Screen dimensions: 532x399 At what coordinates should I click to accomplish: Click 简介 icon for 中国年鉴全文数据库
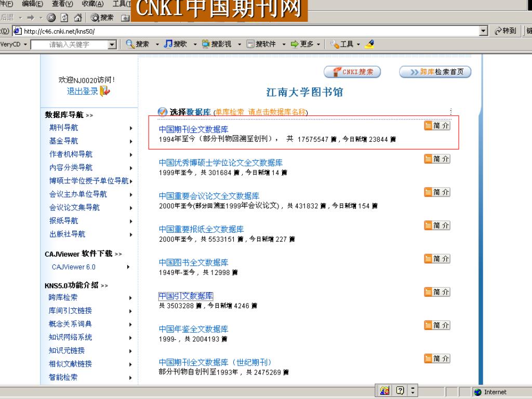pos(437,325)
